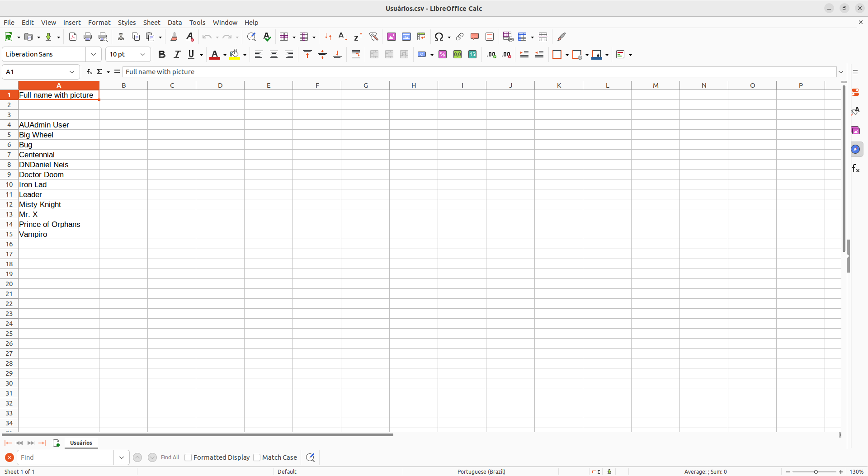Click the Sort Ascending icon
868x476 pixels.
pos(343,37)
